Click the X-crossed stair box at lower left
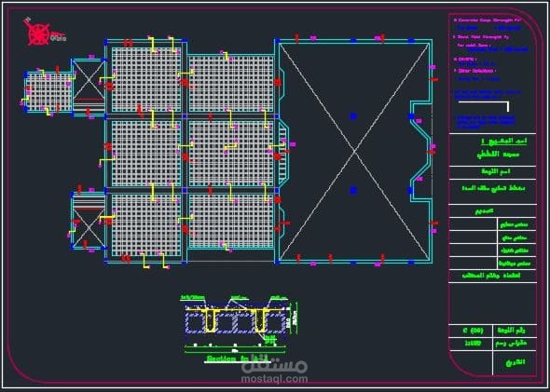The height and width of the screenshot is (392, 550). click(x=89, y=228)
